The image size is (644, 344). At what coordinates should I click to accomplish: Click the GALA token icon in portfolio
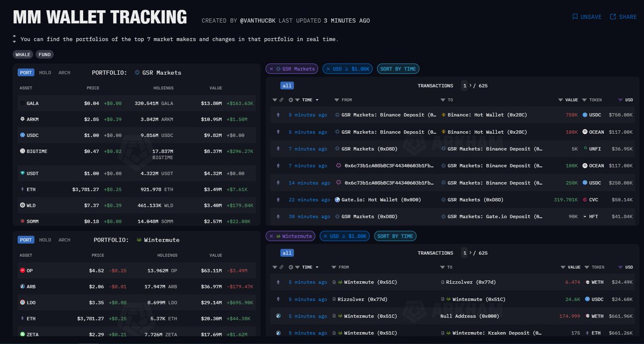click(x=22, y=103)
